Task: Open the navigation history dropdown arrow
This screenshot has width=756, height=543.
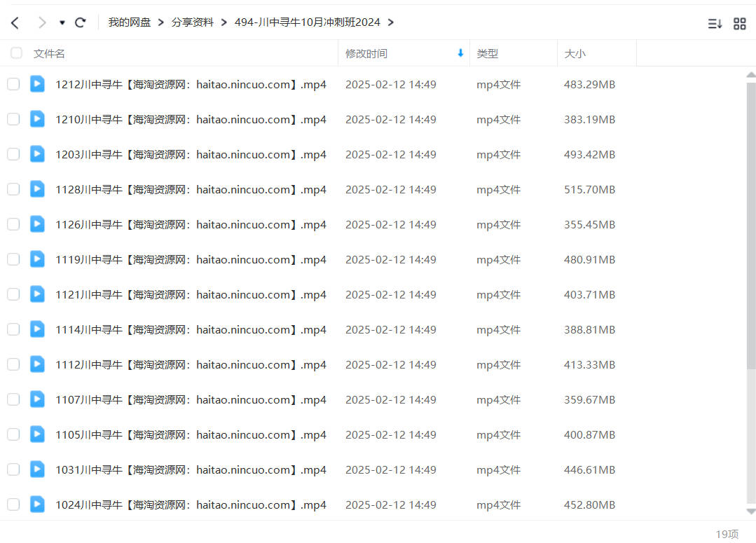Action: click(62, 22)
